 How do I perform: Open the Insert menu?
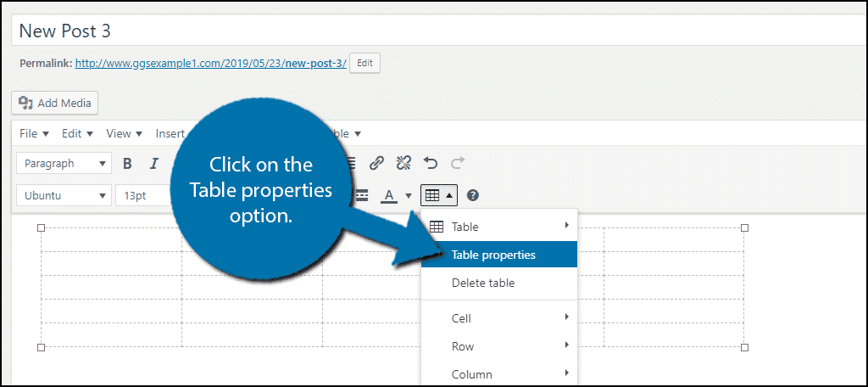pos(170,133)
